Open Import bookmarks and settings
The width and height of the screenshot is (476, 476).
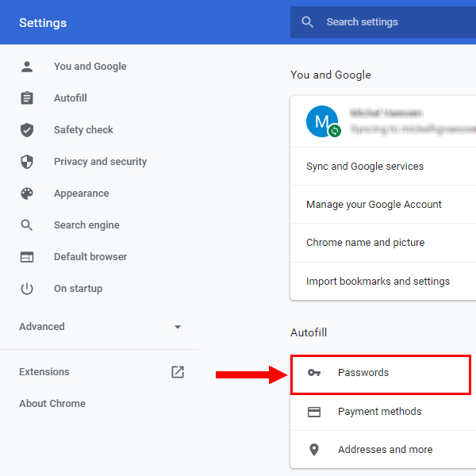tap(383, 282)
